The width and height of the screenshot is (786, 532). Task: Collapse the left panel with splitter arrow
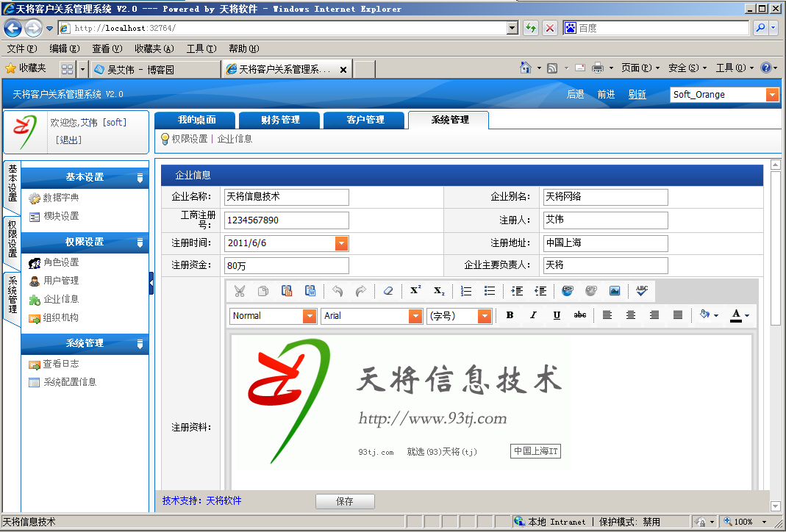[x=151, y=284]
